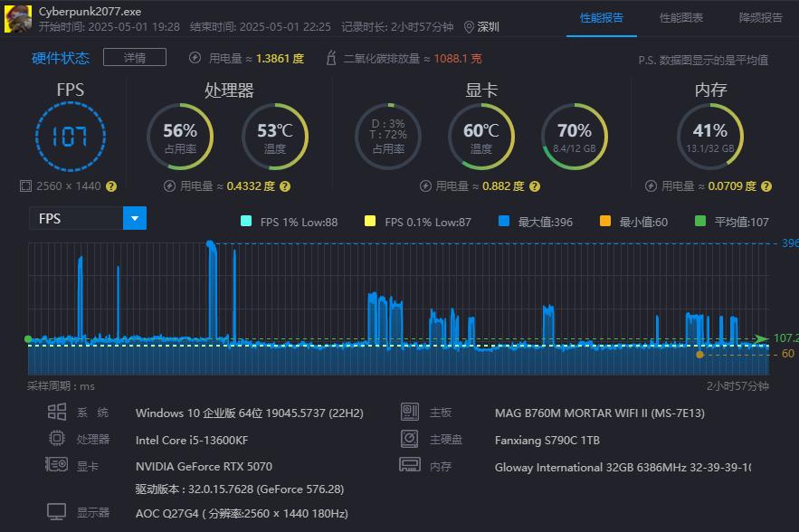Click the green start marker on FPS chart

coord(28,339)
